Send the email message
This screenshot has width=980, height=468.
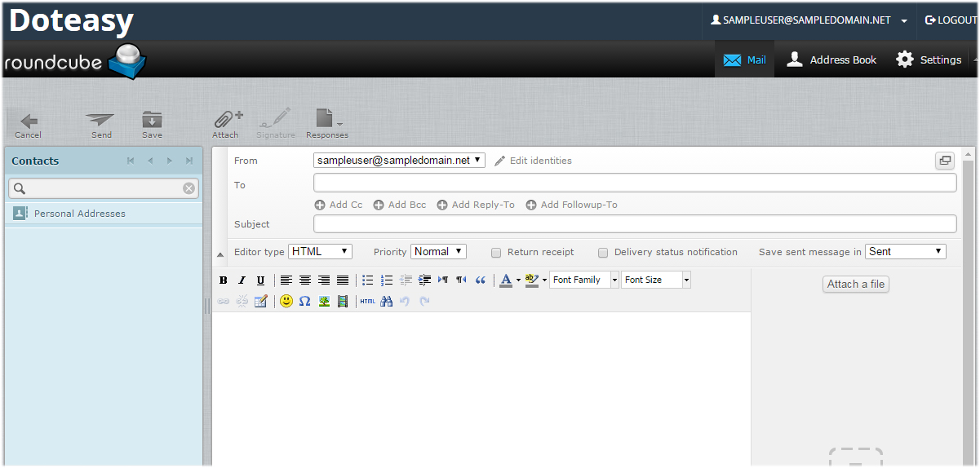(101, 125)
